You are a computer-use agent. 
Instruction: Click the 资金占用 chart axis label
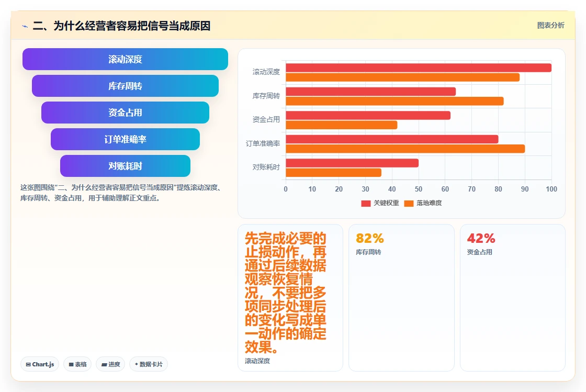[266, 119]
